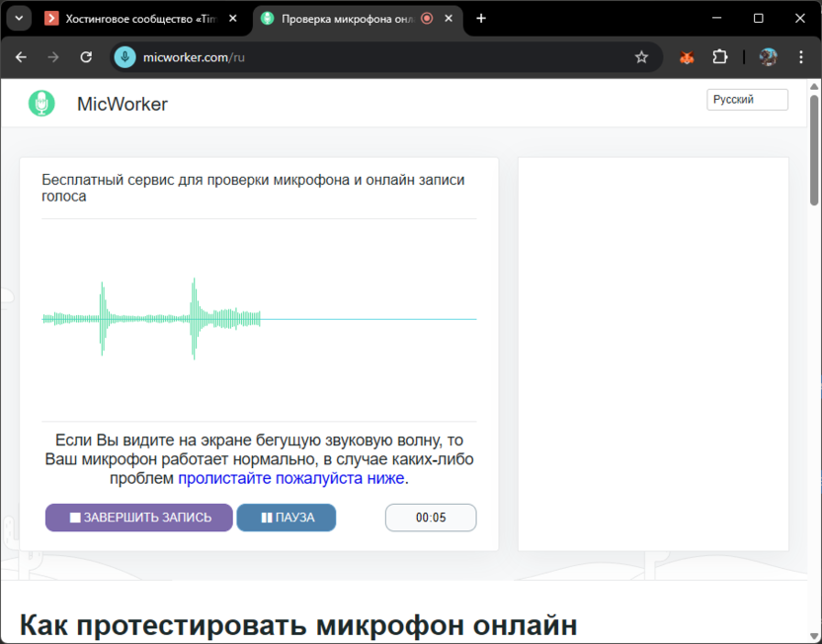Click the MicWorker site title

pyautogui.click(x=123, y=105)
